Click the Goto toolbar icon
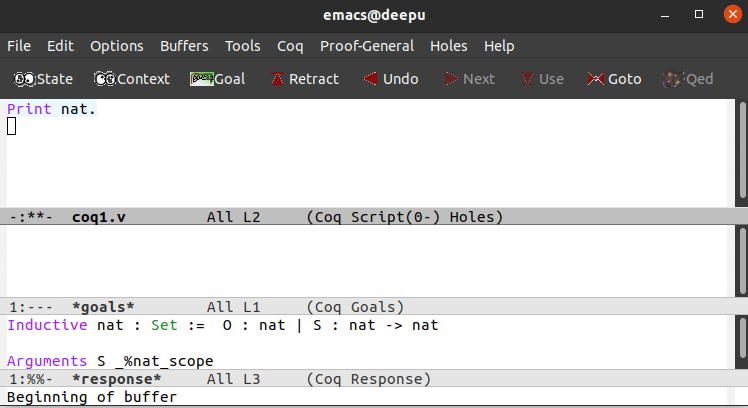 pyautogui.click(x=614, y=79)
